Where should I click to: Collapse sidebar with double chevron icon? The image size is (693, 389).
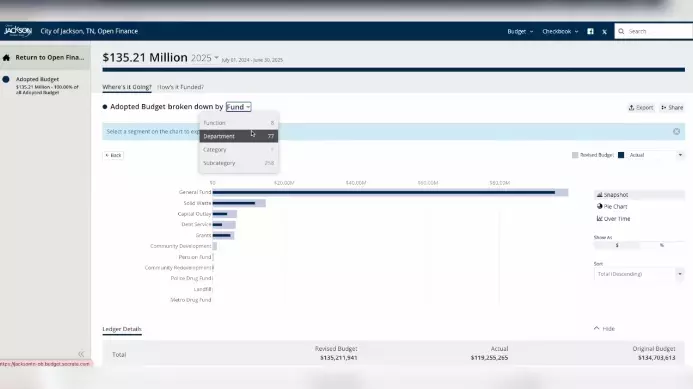coord(81,354)
